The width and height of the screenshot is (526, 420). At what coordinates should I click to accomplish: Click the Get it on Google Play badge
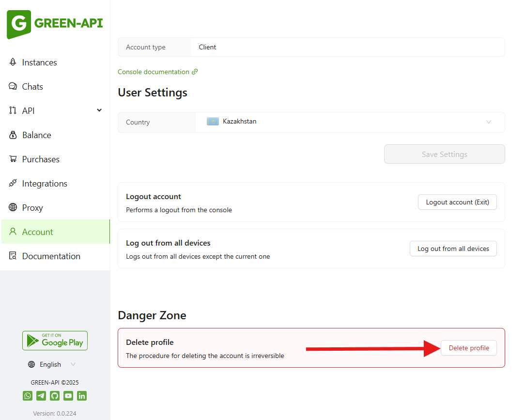(x=55, y=341)
